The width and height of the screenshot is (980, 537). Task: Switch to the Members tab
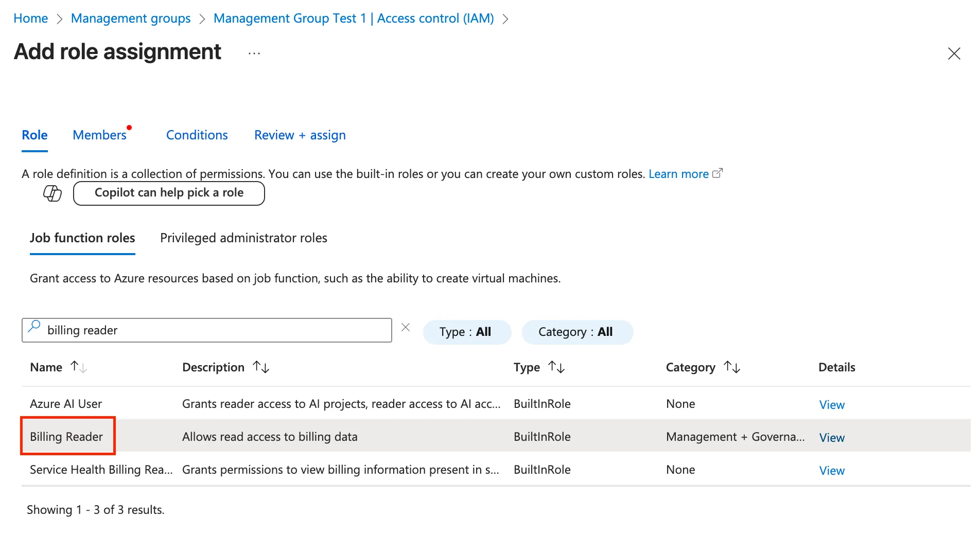coord(100,135)
